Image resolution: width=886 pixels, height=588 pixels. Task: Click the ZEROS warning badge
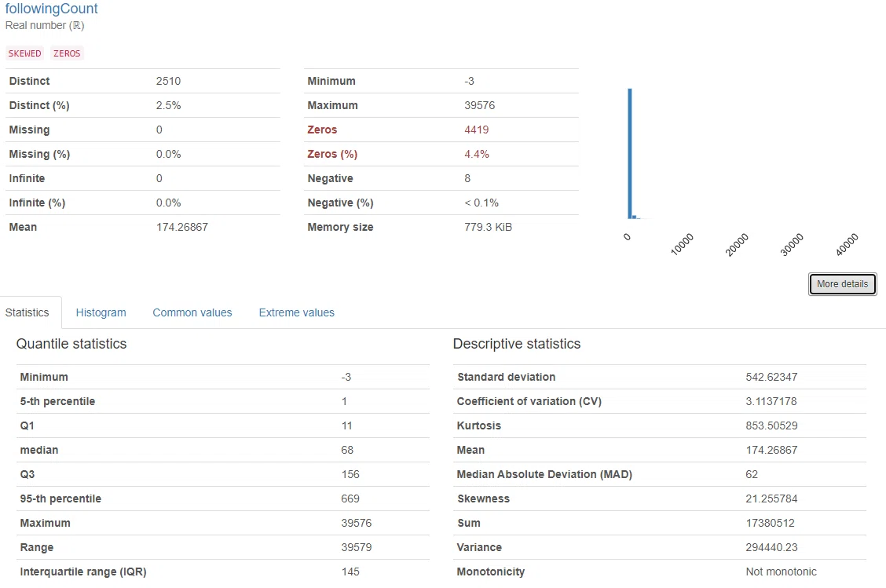[67, 53]
